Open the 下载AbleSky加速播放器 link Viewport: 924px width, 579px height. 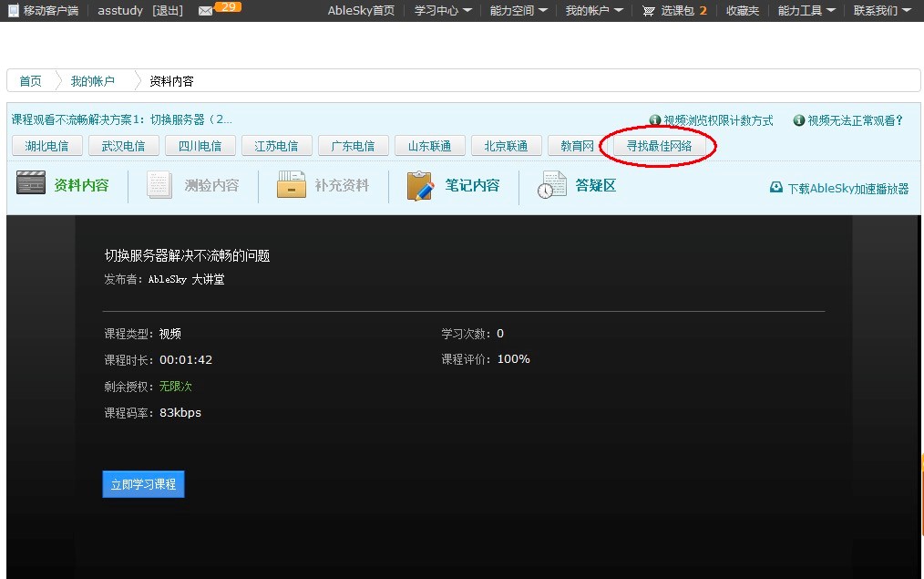(x=847, y=188)
